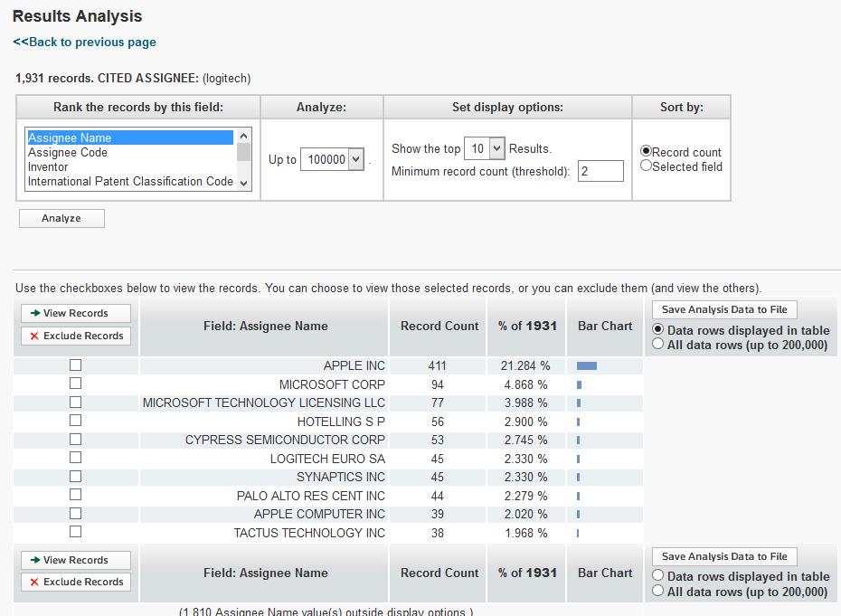The width and height of the screenshot is (841, 616).
Task: Click the APPLE COMPUTER INC assignee name
Action: [319, 514]
